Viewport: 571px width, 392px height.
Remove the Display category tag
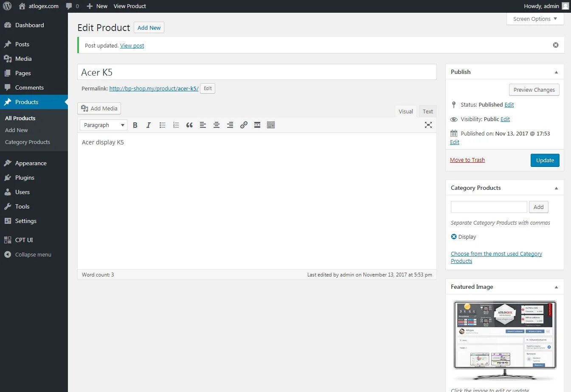point(454,237)
